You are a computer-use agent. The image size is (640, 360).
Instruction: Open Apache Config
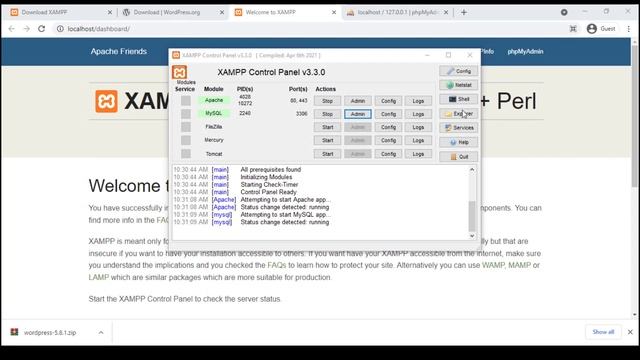388,101
